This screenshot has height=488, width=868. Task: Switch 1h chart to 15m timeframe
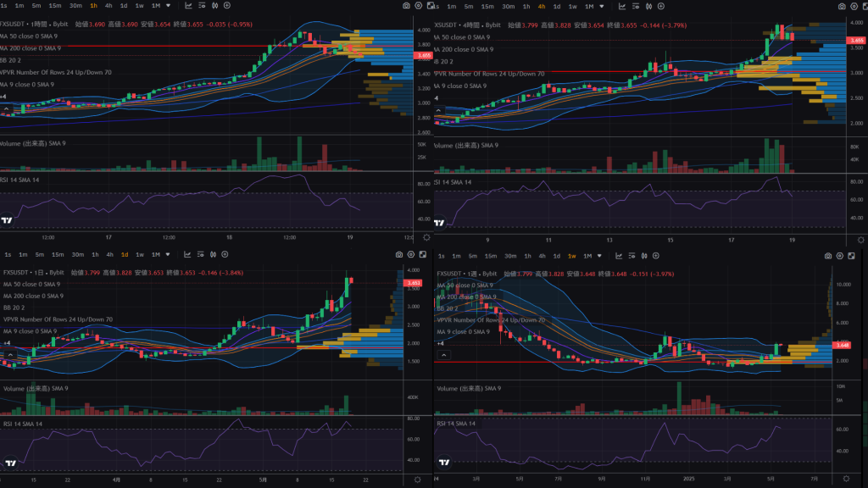[55, 6]
